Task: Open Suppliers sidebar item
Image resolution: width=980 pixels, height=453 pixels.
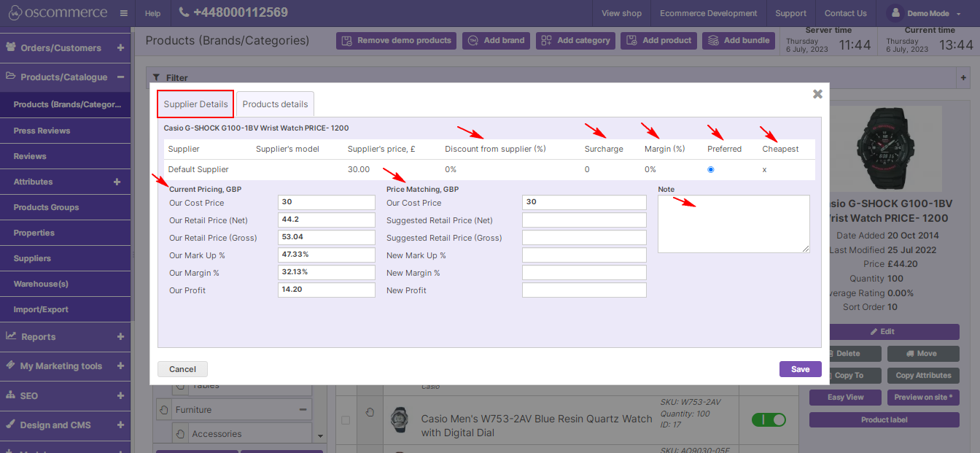Action: click(x=66, y=258)
